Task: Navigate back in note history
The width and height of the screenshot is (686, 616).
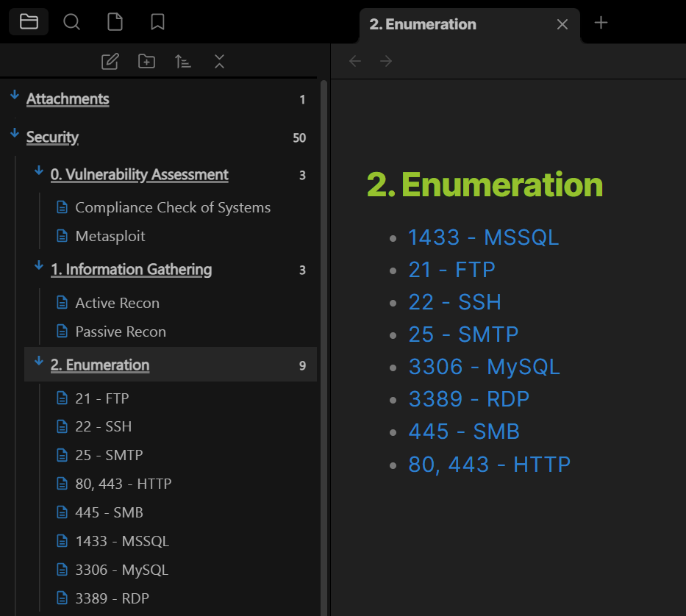Action: coord(355,61)
